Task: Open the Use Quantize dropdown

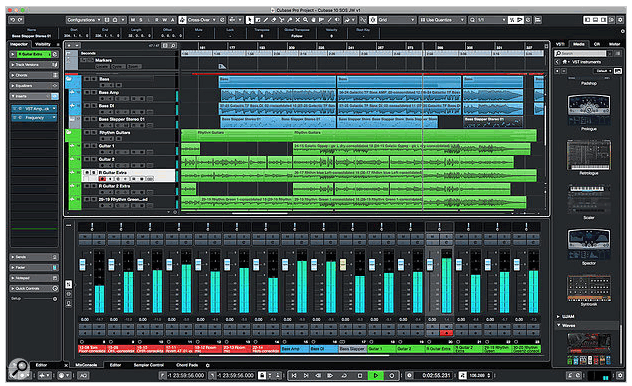Action: pos(442,19)
